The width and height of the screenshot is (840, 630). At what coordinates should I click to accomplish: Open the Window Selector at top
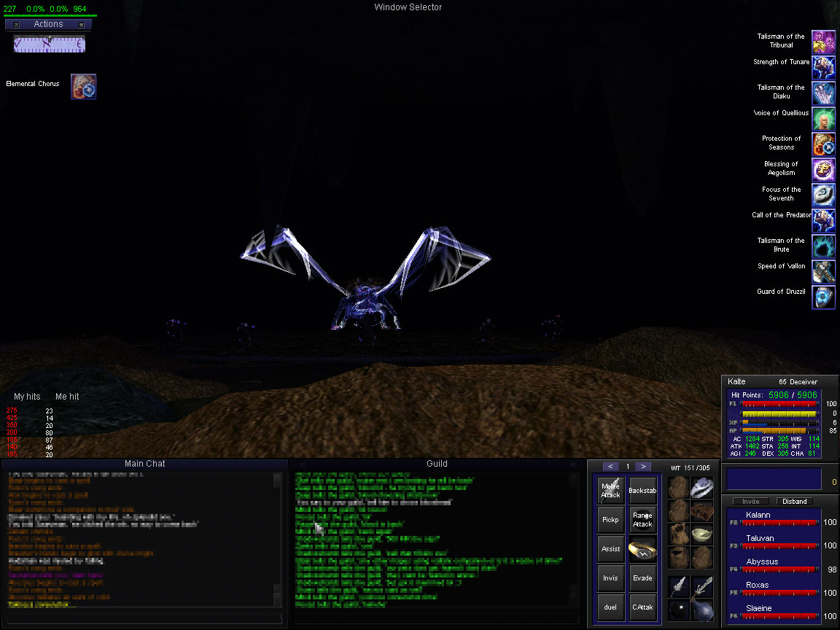pyautogui.click(x=408, y=7)
